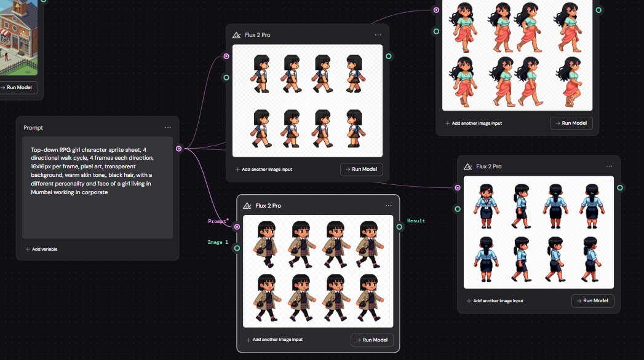Select 'Flux 2 Pro' title of backpack girl node

pyautogui.click(x=258, y=35)
